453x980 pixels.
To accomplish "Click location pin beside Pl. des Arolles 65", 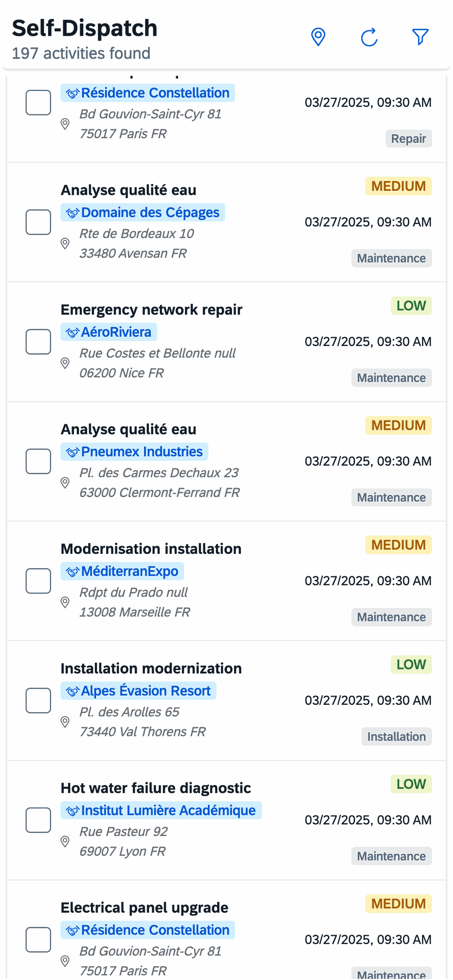I will [x=65, y=722].
